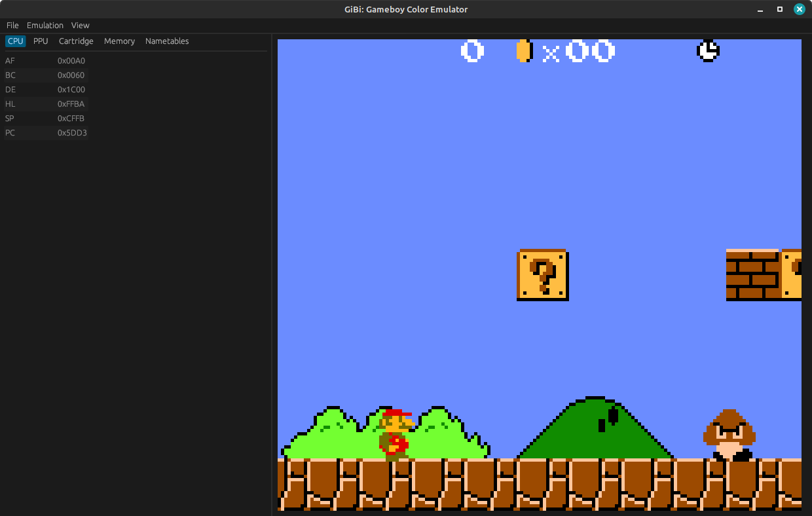The image size is (812, 516).
Task: Open the File menu
Action: point(12,25)
